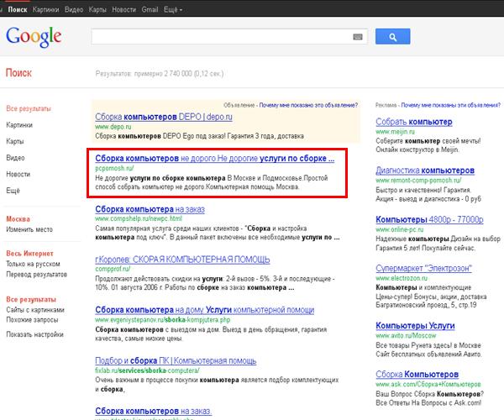Select Сайты с картинками option
The image size is (504, 420).
35,310
